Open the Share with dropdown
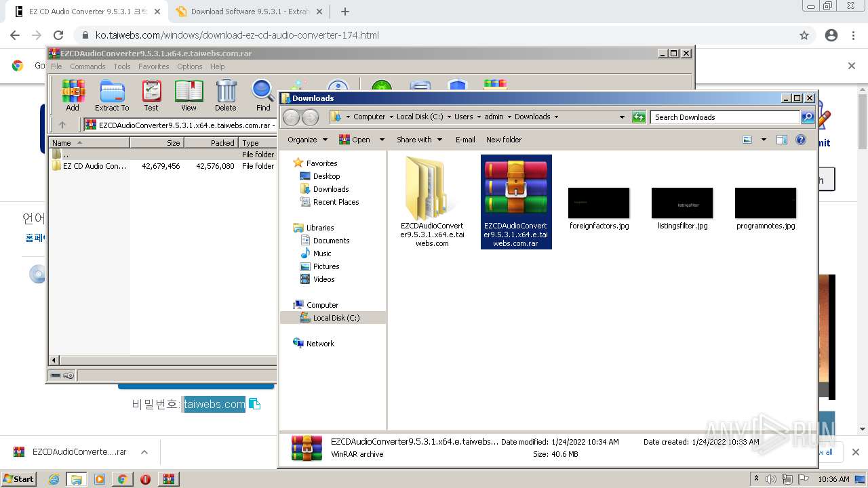The width and height of the screenshot is (868, 488). [419, 140]
